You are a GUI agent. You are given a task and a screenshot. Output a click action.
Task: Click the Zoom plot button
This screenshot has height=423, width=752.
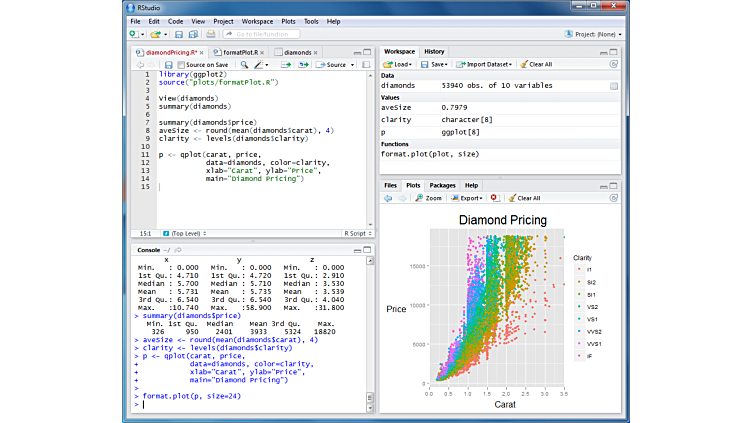429,198
